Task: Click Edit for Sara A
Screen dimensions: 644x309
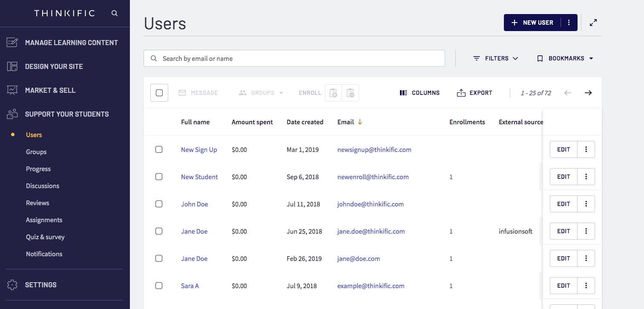Action: (x=563, y=286)
